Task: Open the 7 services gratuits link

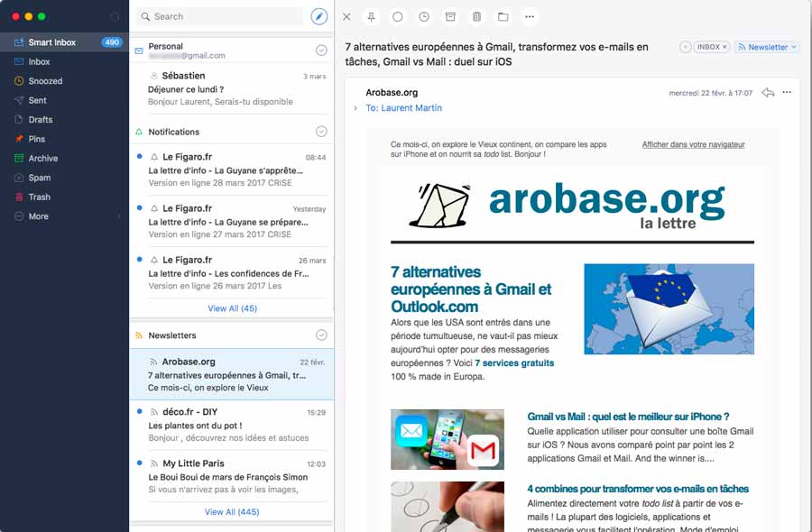Action: click(514, 363)
